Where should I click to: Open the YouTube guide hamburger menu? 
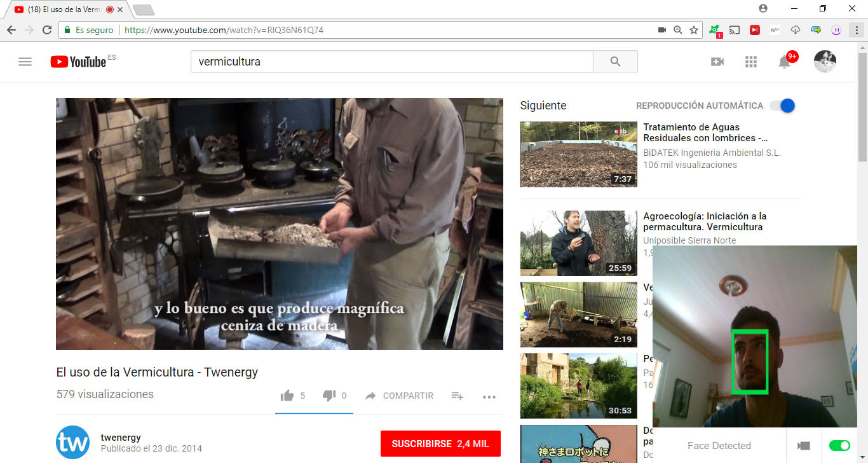pos(25,61)
